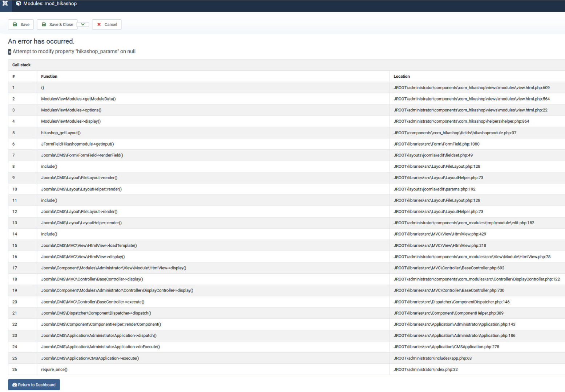Select location 'fieldset.php:49' text
Image resolution: width=565 pixels, height=392 pixels.
coord(458,155)
